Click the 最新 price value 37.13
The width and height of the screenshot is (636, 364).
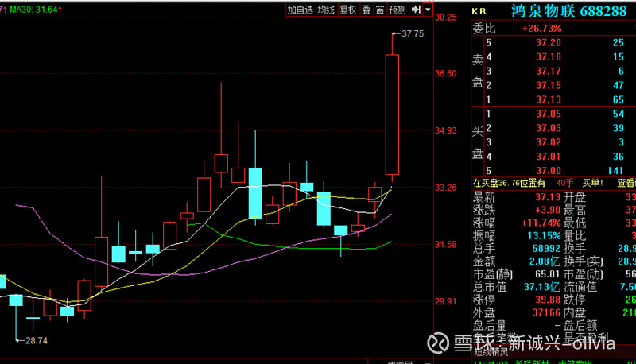(x=548, y=197)
